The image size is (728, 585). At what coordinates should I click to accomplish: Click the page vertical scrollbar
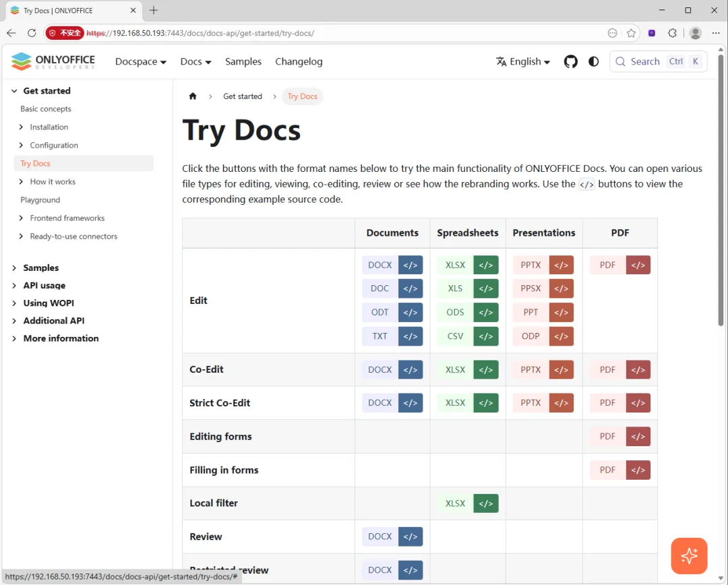(721, 190)
